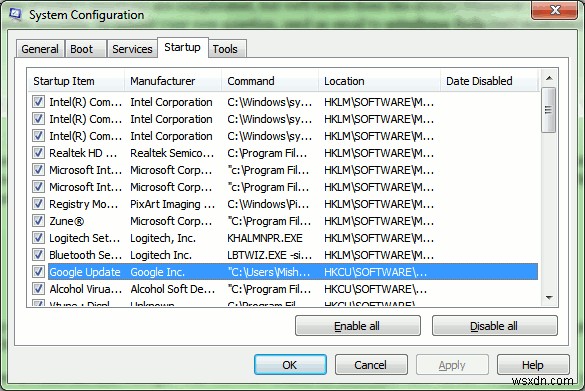Switch to the Services tab
Image resolution: width=585 pixels, height=391 pixels.
132,49
